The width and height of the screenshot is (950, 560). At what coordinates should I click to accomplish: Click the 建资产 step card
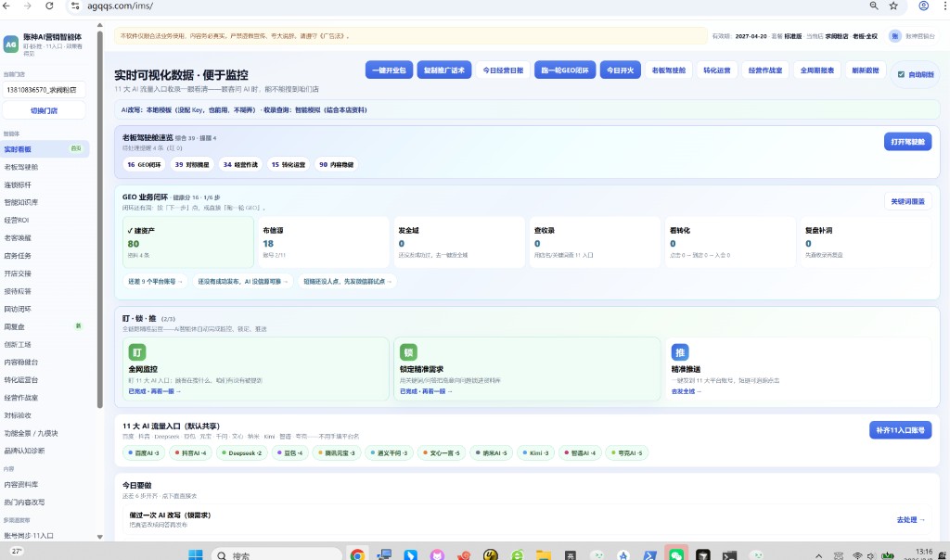point(187,242)
